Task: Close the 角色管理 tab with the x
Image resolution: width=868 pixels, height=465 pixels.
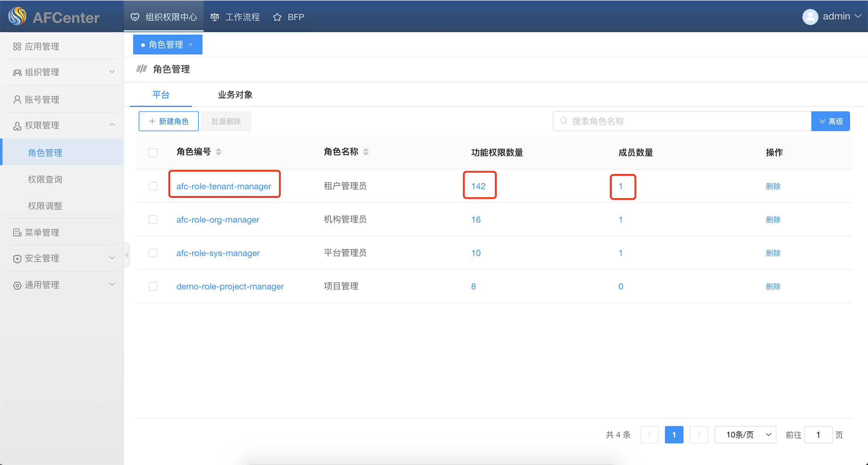Action: 191,44
